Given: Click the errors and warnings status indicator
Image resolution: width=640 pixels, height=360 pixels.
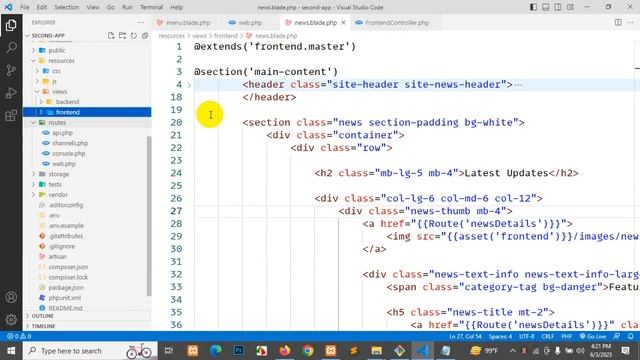Looking at the screenshot, I should (19, 336).
